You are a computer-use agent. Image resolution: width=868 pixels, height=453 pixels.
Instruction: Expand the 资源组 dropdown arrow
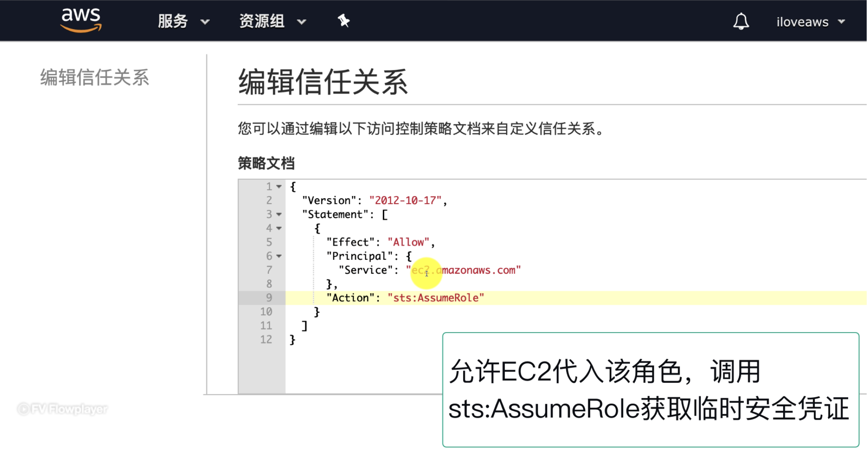[301, 22]
